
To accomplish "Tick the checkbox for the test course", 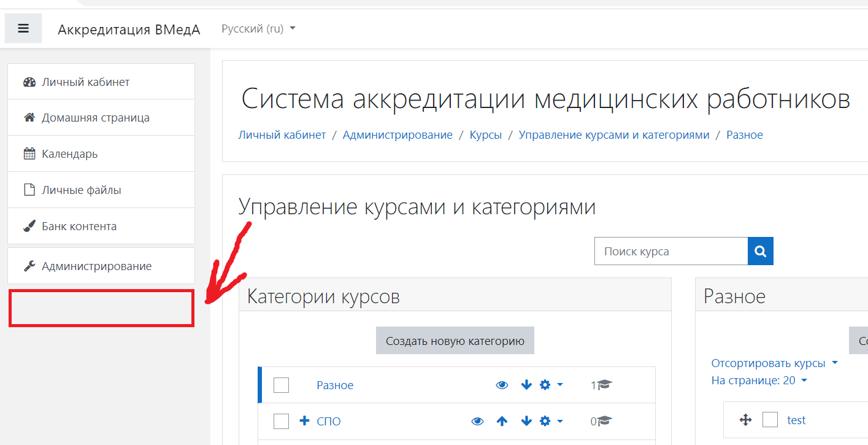I will click(x=770, y=420).
